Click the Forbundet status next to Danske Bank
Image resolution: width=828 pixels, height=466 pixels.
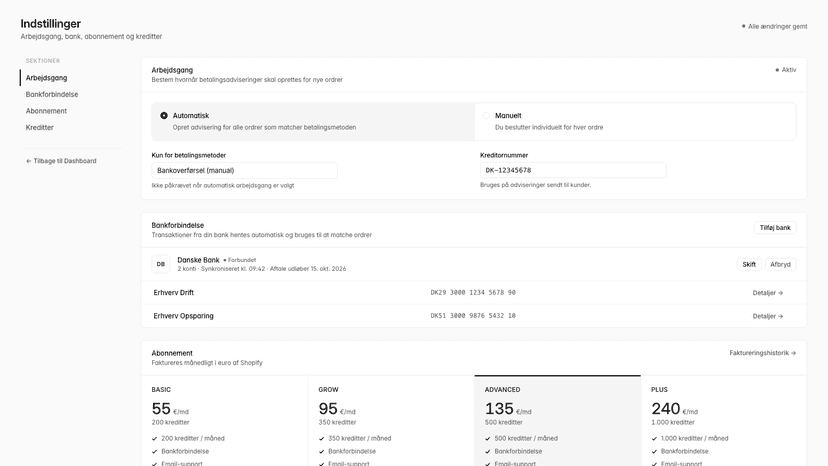(x=240, y=260)
